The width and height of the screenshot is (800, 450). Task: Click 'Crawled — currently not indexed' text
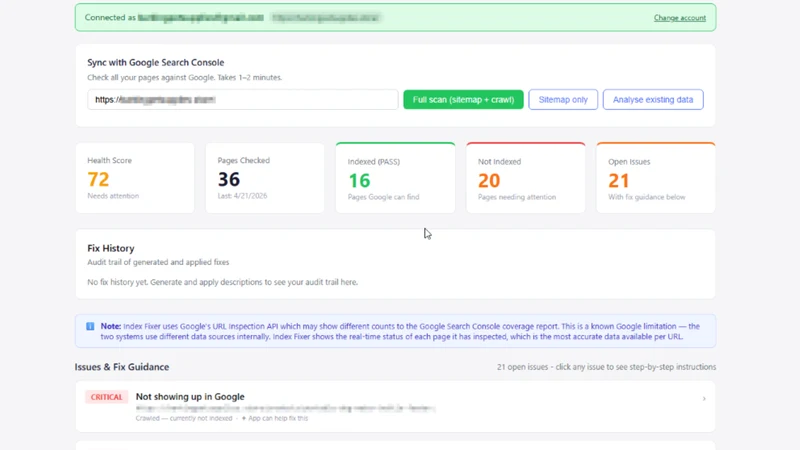point(184,418)
